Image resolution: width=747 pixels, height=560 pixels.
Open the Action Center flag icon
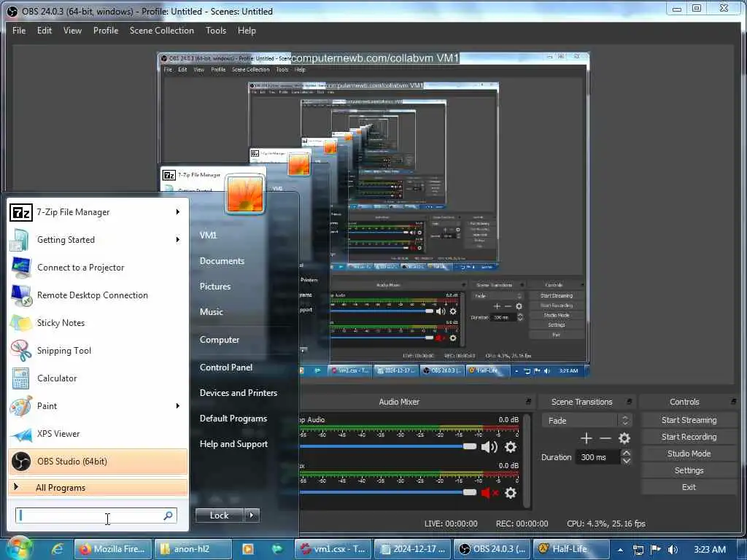pyautogui.click(x=656, y=550)
